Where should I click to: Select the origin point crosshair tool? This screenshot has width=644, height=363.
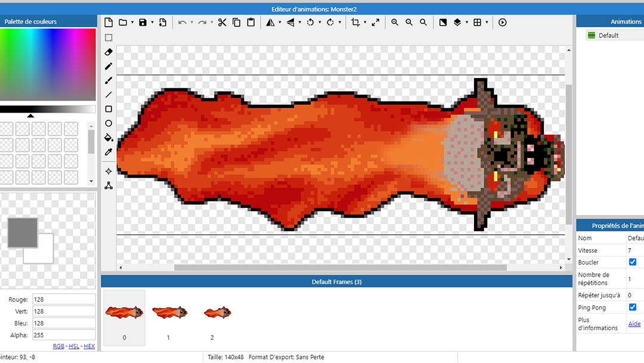click(109, 171)
